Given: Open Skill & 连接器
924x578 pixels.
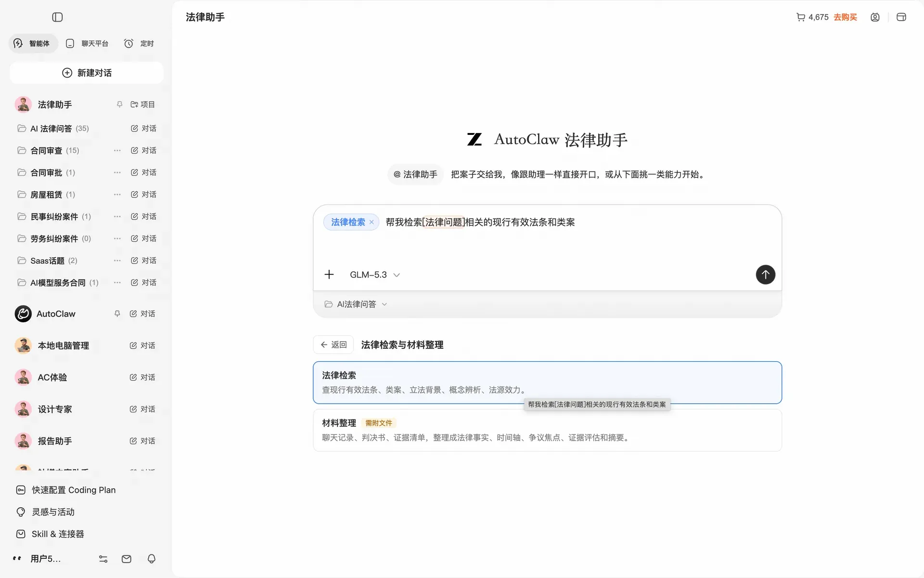Looking at the screenshot, I should (x=50, y=534).
